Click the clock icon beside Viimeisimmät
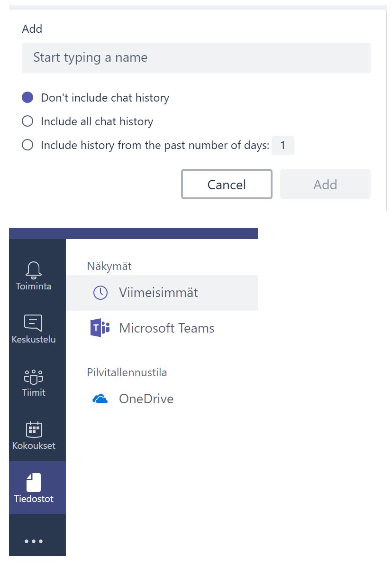 pos(100,293)
